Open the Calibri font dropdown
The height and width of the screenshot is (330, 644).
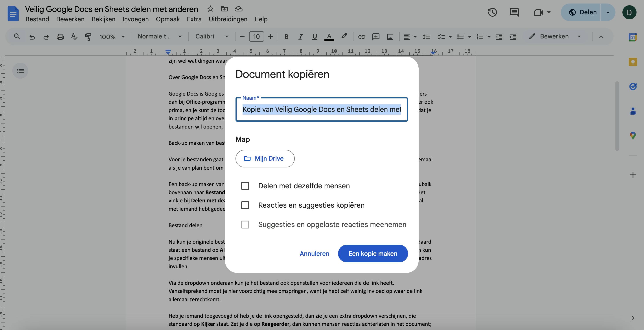pyautogui.click(x=212, y=36)
